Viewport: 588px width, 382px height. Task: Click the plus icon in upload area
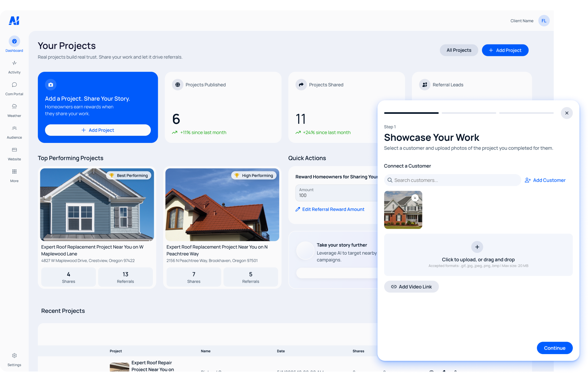point(477,247)
